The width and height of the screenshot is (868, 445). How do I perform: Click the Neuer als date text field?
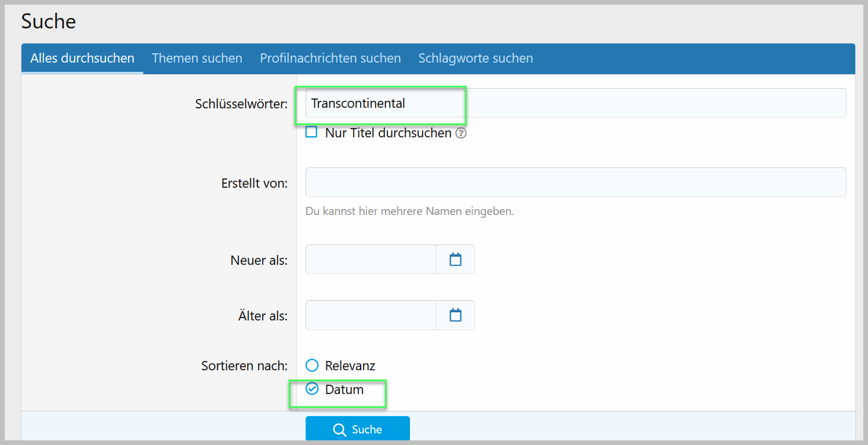point(371,260)
